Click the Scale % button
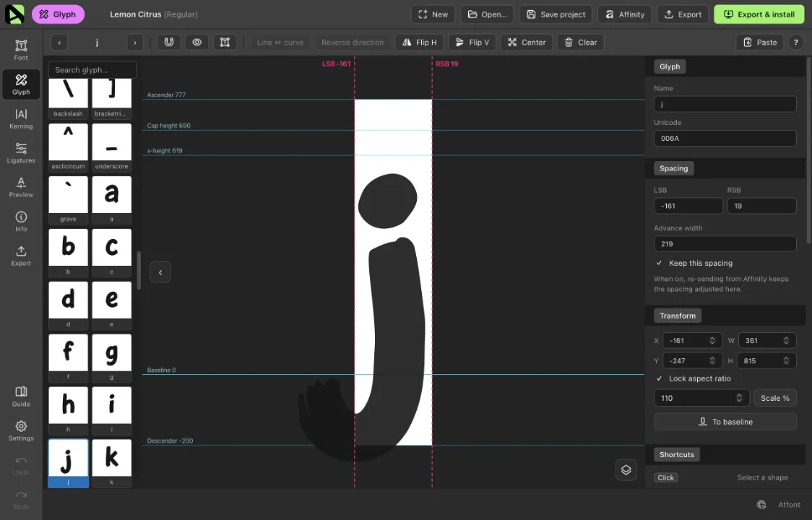This screenshot has width=812, height=520. [x=774, y=398]
